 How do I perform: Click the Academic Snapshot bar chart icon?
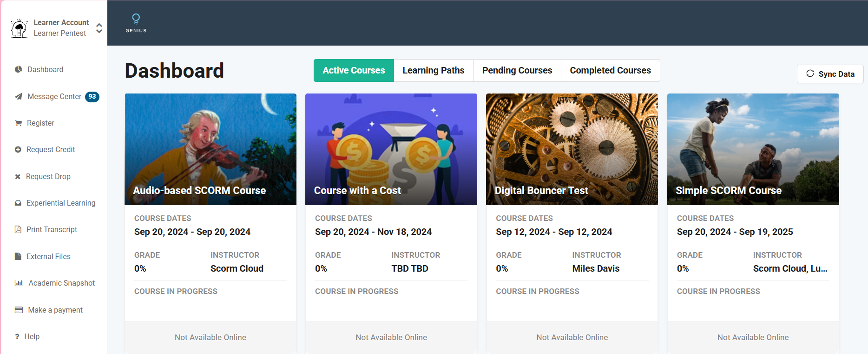point(19,283)
